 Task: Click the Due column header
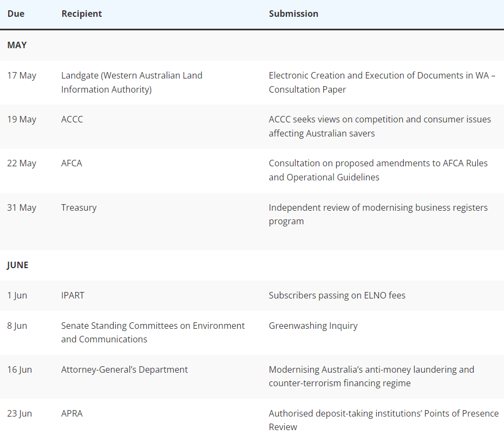pyautogui.click(x=16, y=14)
